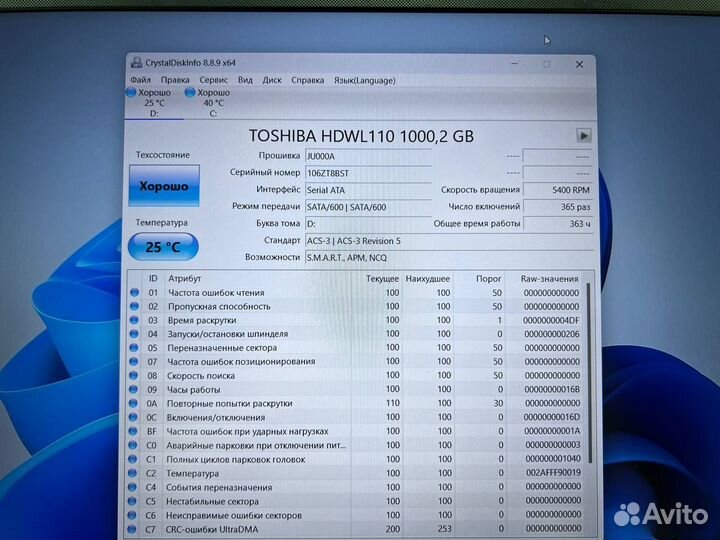720x540 pixels.
Task: Open the Файл menu
Action: [141, 80]
